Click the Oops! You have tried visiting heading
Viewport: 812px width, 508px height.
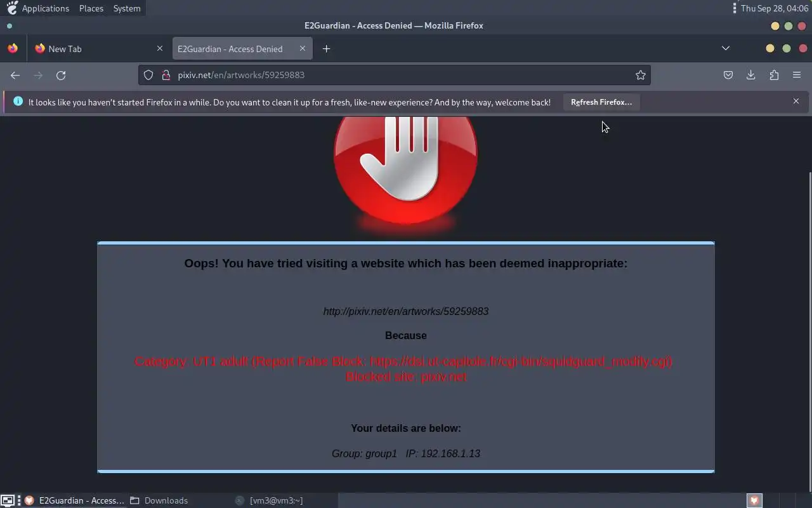[x=406, y=263]
